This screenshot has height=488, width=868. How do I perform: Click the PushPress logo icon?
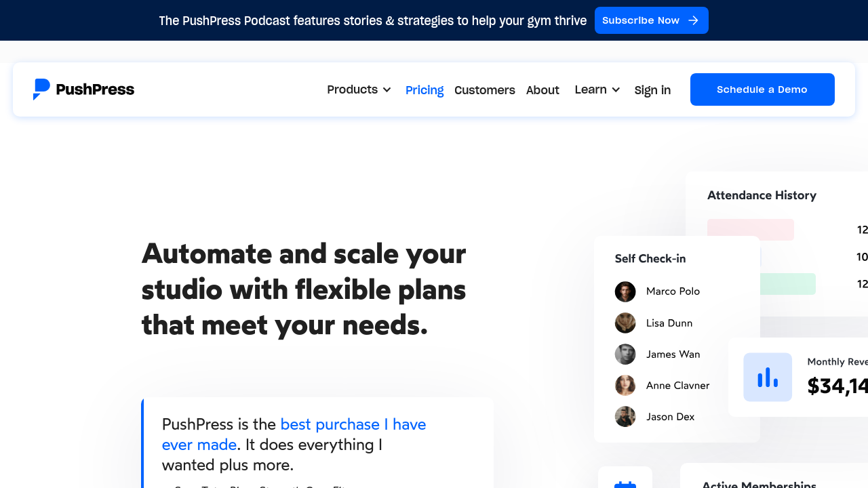41,89
